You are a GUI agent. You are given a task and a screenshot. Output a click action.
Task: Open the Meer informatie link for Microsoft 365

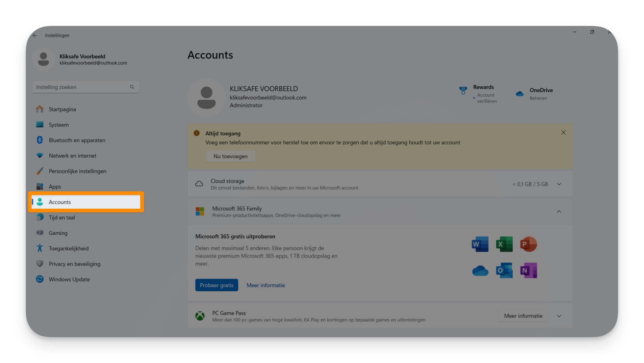coord(266,285)
